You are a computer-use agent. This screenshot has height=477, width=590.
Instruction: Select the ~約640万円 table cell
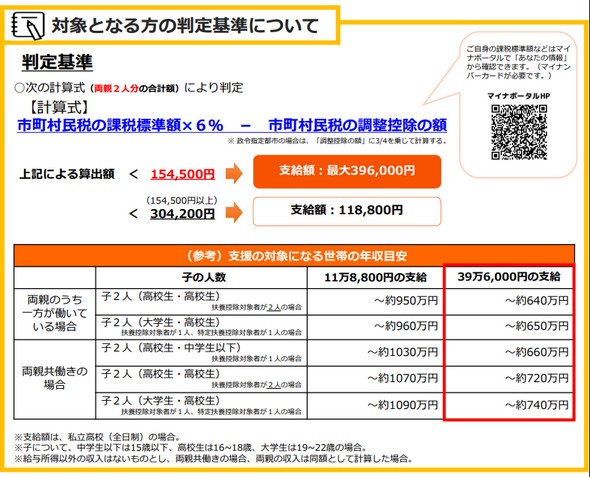[509, 302]
